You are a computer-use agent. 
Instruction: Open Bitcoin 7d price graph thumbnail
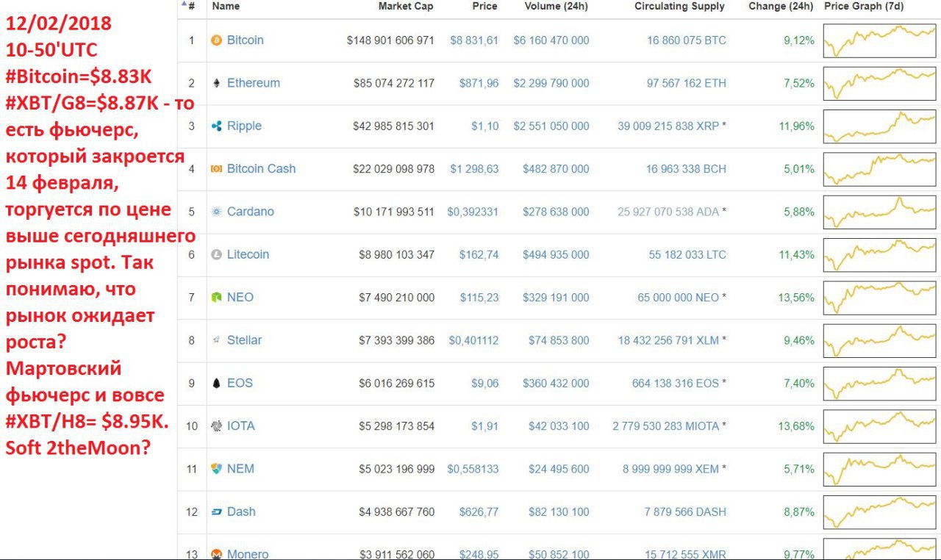coord(880,40)
